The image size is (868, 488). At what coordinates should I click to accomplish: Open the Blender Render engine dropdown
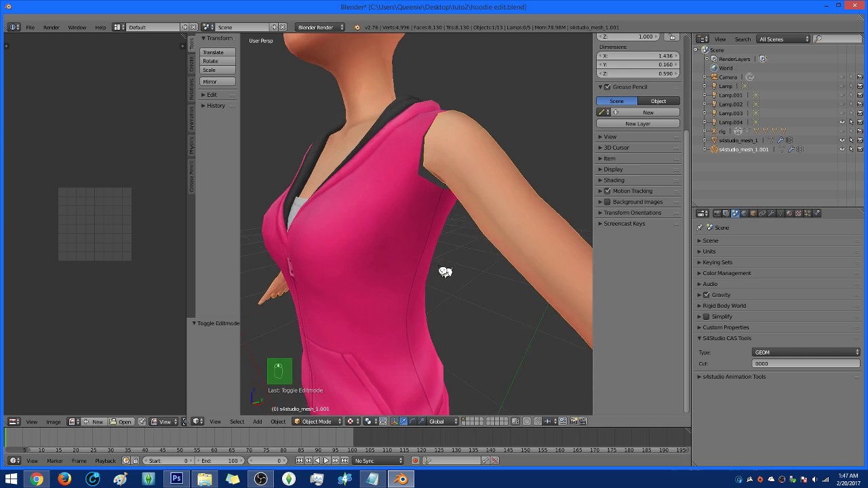(x=320, y=27)
